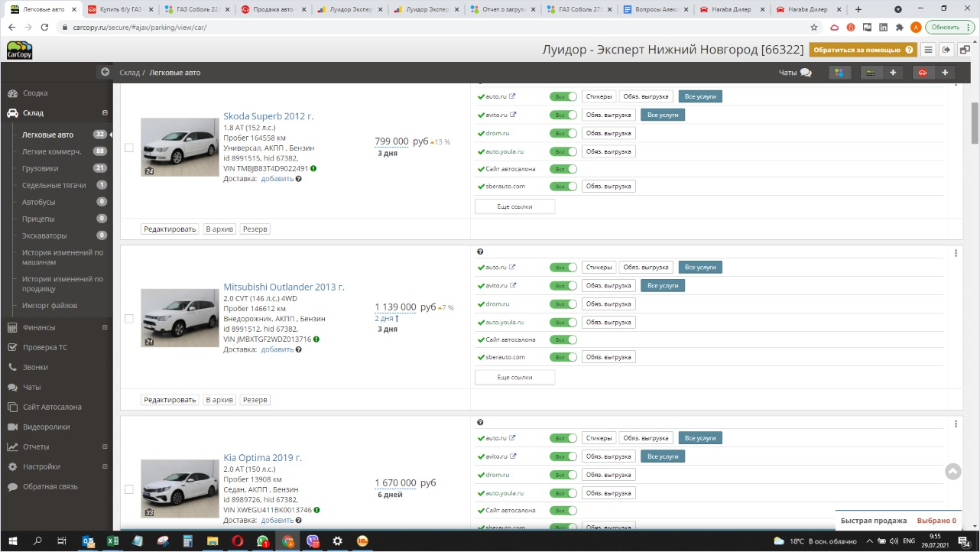Click the scroll-to-top round arrow icon
980x552 pixels.
click(952, 472)
